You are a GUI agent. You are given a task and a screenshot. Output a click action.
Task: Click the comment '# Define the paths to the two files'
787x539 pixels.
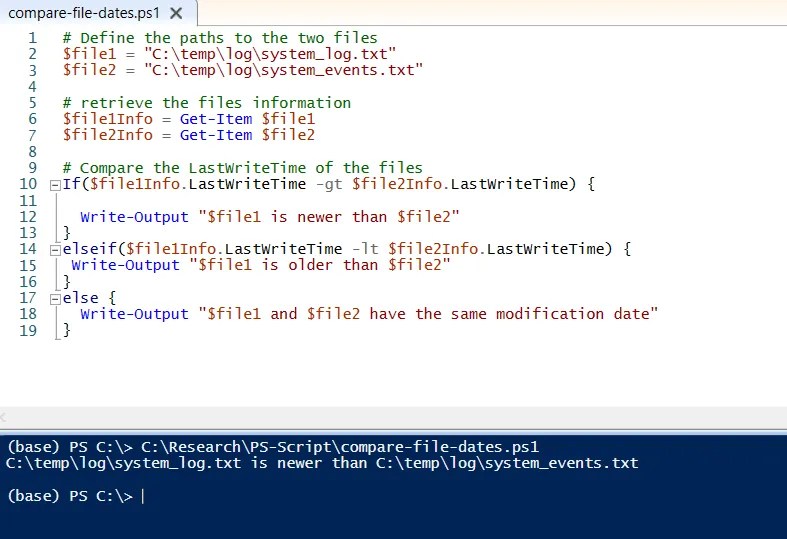pos(220,38)
